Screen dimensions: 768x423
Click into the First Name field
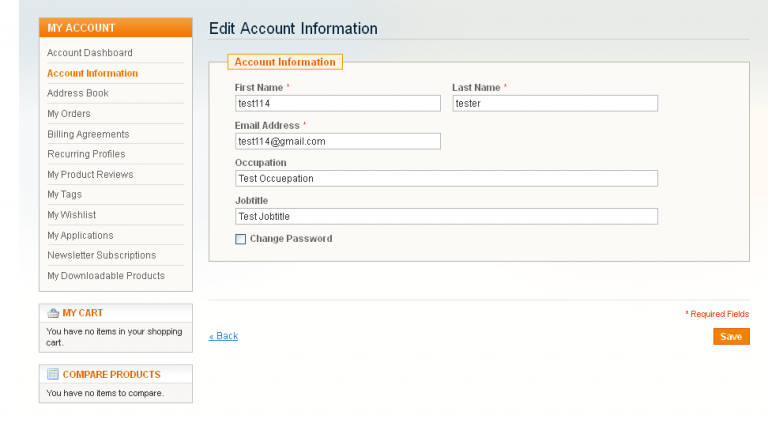point(337,103)
